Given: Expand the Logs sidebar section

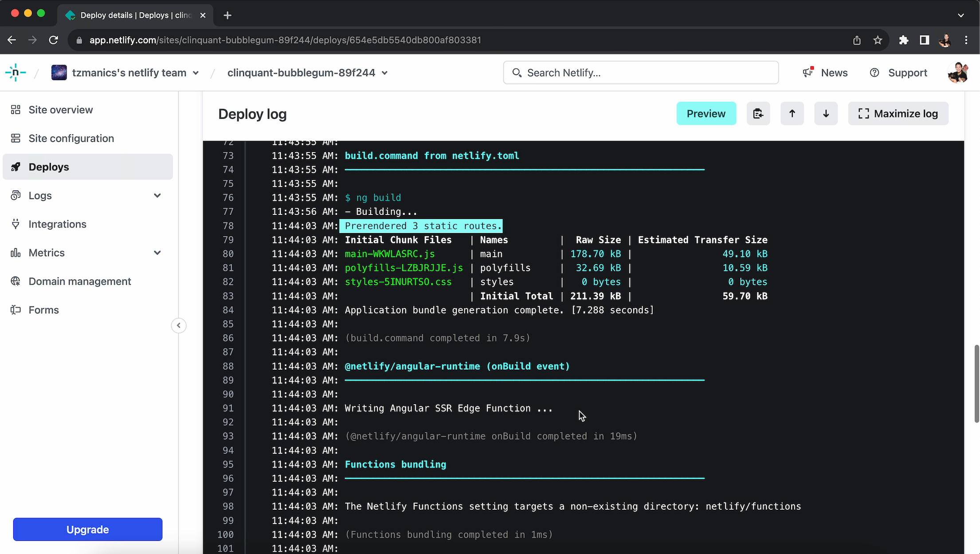Looking at the screenshot, I should [157, 195].
